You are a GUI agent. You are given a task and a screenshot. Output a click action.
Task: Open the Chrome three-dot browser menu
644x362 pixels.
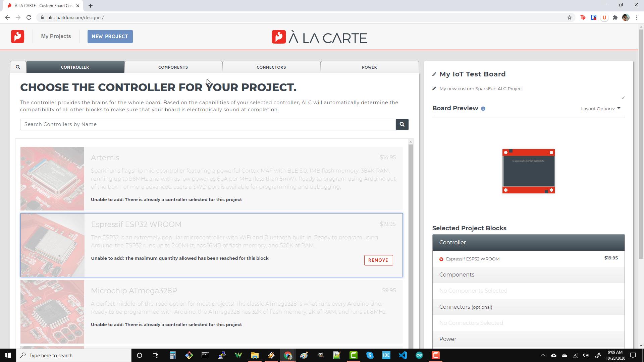point(637,17)
